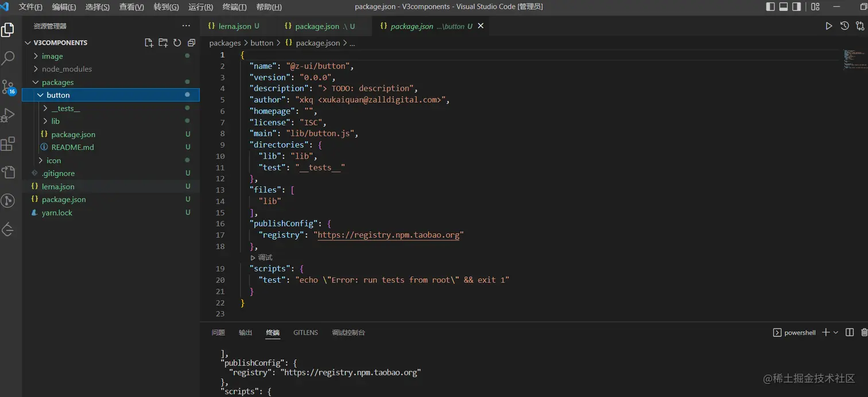The width and height of the screenshot is (868, 397).
Task: Open the Run and Debug view
Action: click(x=7, y=115)
